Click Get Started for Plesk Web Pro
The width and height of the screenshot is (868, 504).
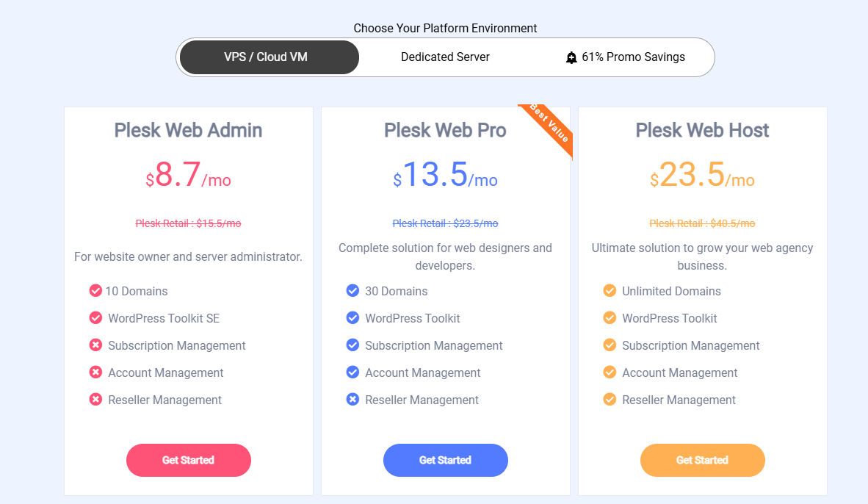pyautogui.click(x=445, y=460)
